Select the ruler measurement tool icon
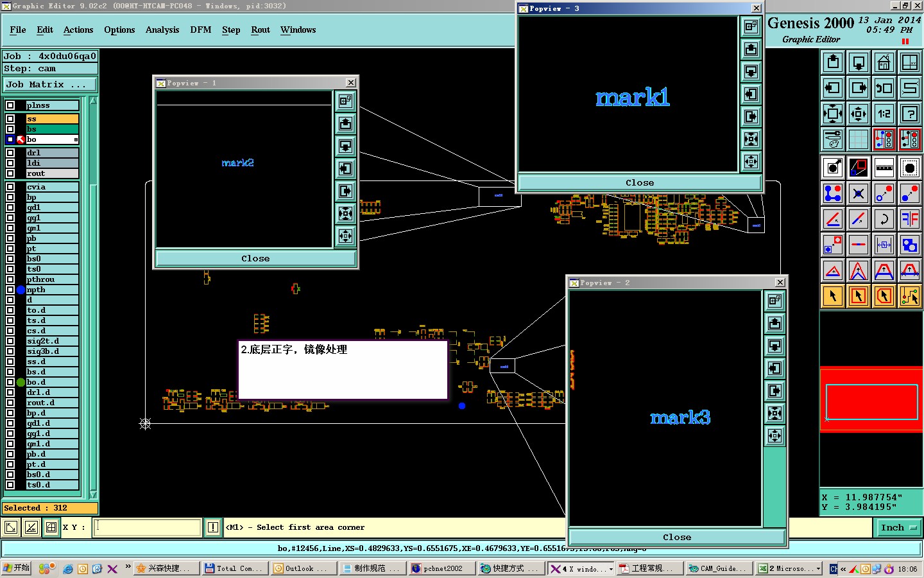This screenshot has width=924, height=578. [884, 168]
